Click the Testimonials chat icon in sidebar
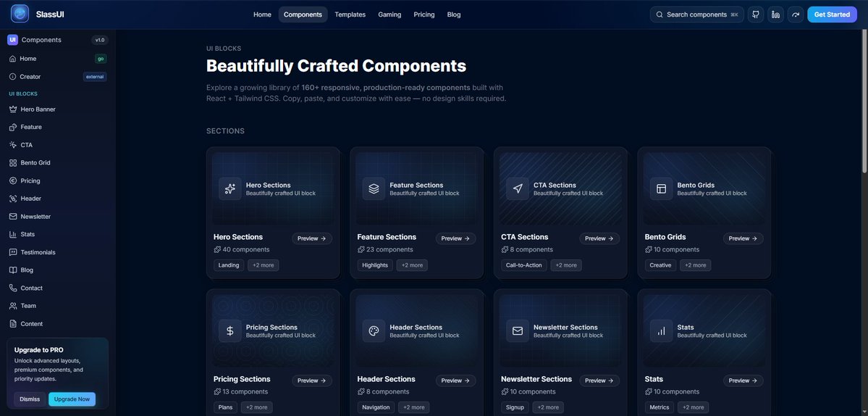This screenshot has height=416, width=868. pos(13,252)
